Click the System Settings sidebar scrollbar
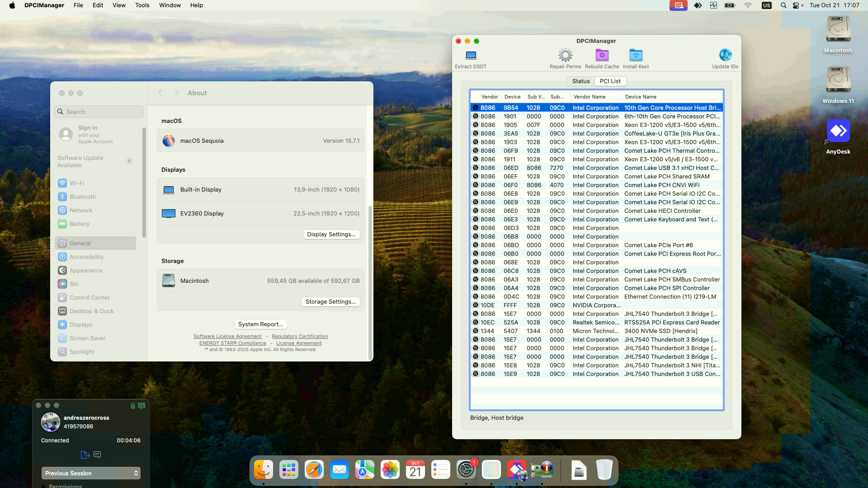868x488 pixels. point(144,183)
